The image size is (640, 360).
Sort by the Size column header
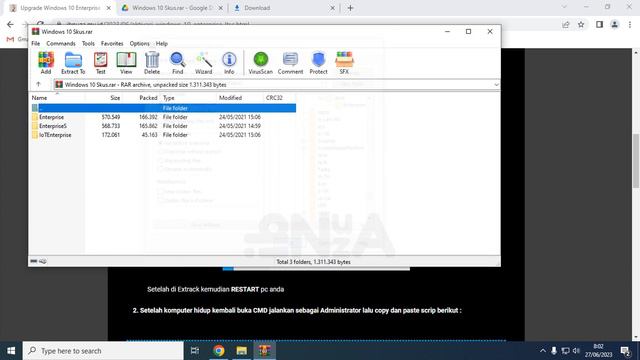click(104, 98)
